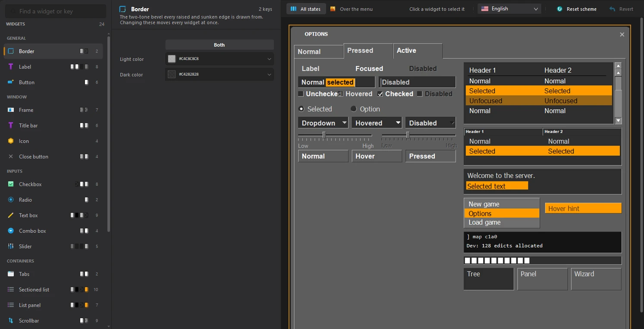Select the All states view tab

[x=306, y=9]
